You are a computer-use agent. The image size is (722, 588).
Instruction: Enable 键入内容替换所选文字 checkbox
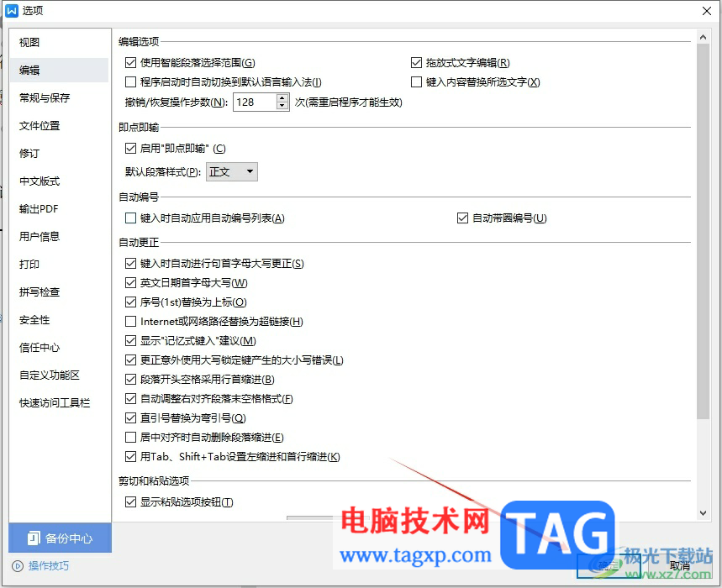coord(416,81)
